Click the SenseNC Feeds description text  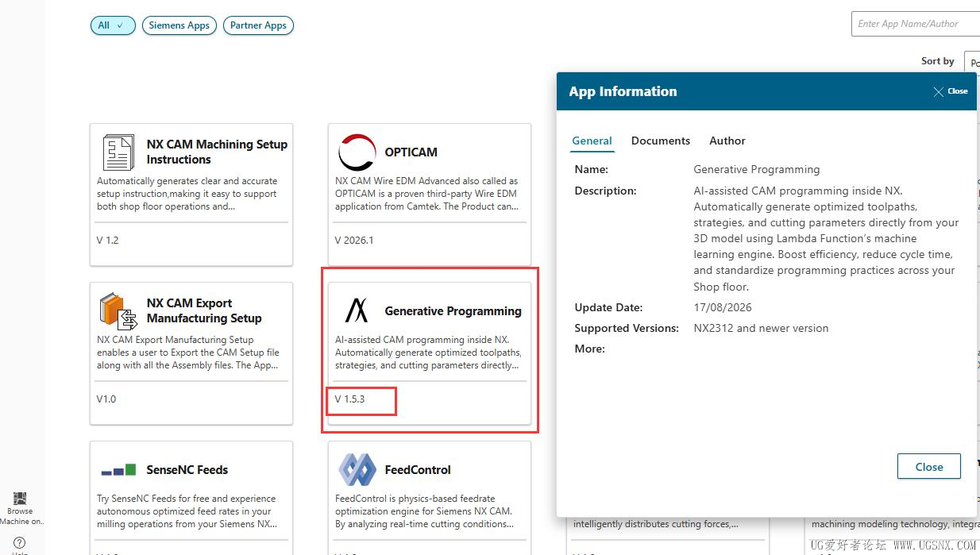187,511
